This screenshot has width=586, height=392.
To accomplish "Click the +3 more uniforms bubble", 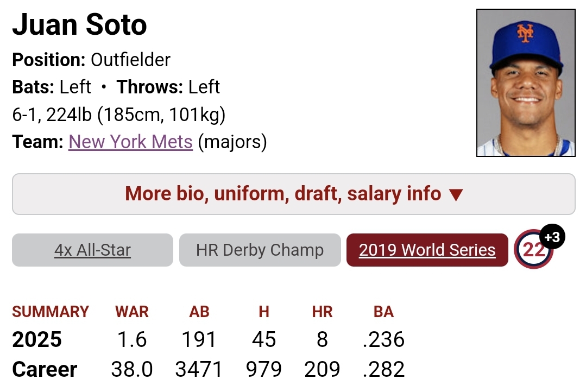I will (552, 237).
